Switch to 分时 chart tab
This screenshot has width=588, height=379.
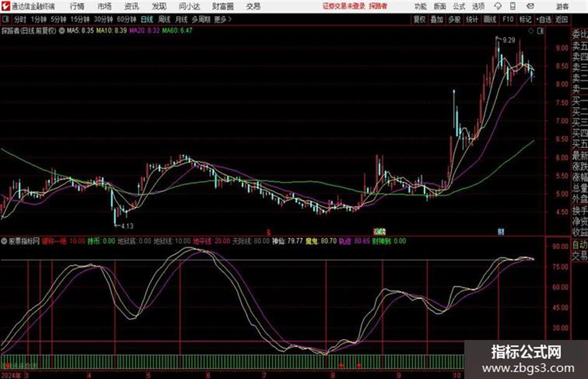point(21,19)
